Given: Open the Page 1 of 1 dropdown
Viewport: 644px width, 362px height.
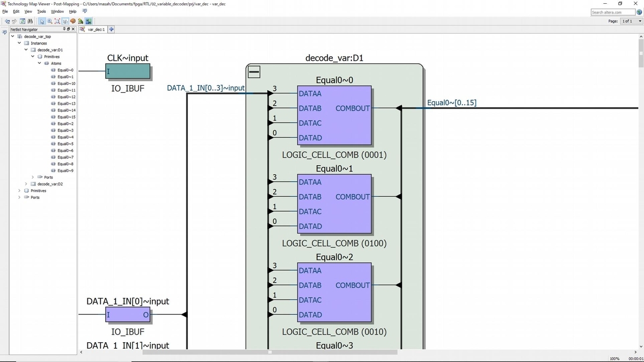Looking at the screenshot, I should (x=631, y=21).
